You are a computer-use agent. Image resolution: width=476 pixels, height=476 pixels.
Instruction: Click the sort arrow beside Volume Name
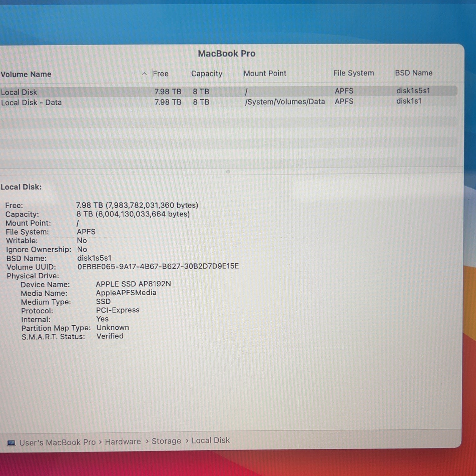(144, 74)
